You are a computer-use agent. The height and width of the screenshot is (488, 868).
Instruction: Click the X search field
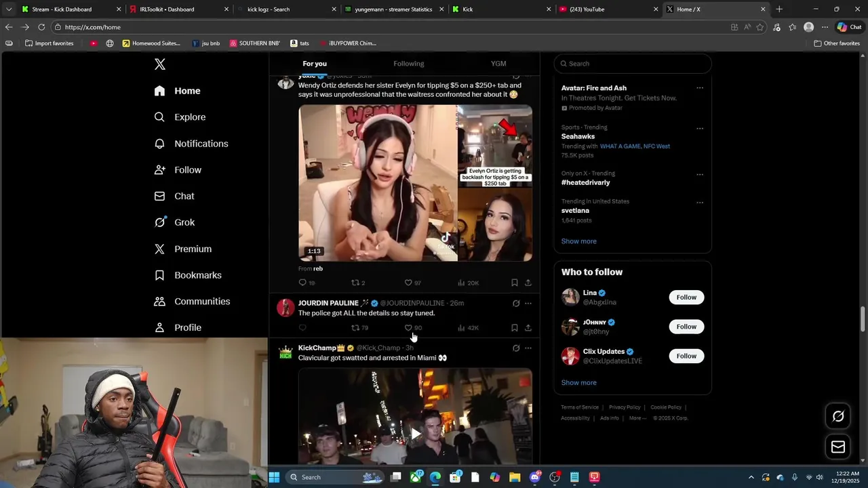pyautogui.click(x=633, y=64)
